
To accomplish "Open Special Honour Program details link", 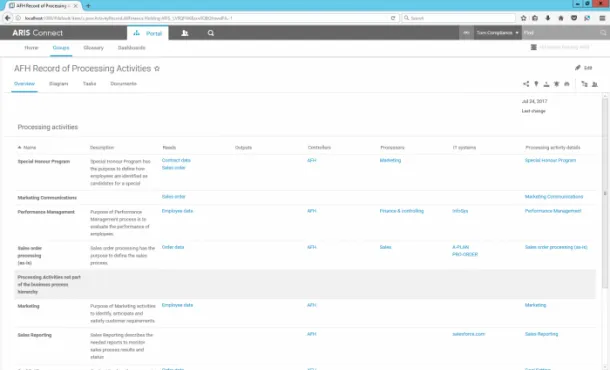I will pyautogui.click(x=550, y=160).
